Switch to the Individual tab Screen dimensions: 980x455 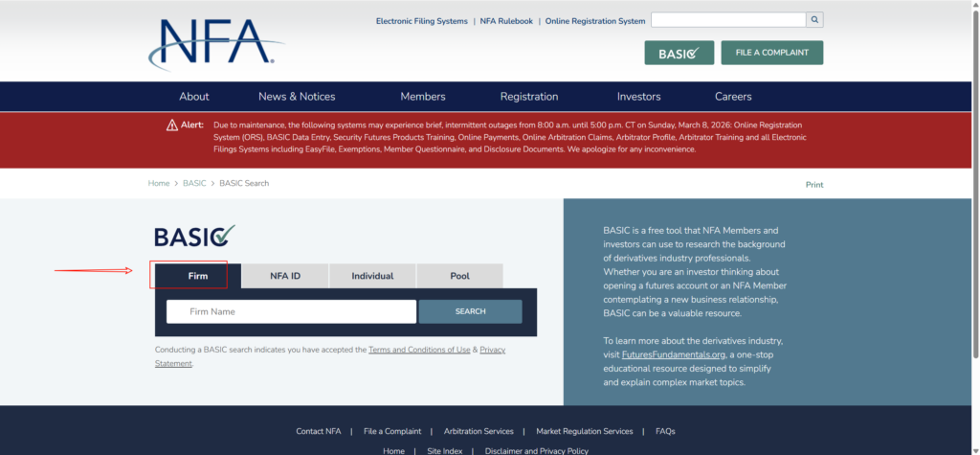click(372, 276)
